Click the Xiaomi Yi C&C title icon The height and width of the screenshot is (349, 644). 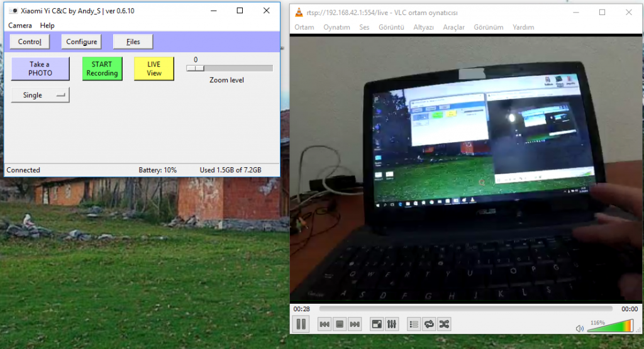point(13,11)
